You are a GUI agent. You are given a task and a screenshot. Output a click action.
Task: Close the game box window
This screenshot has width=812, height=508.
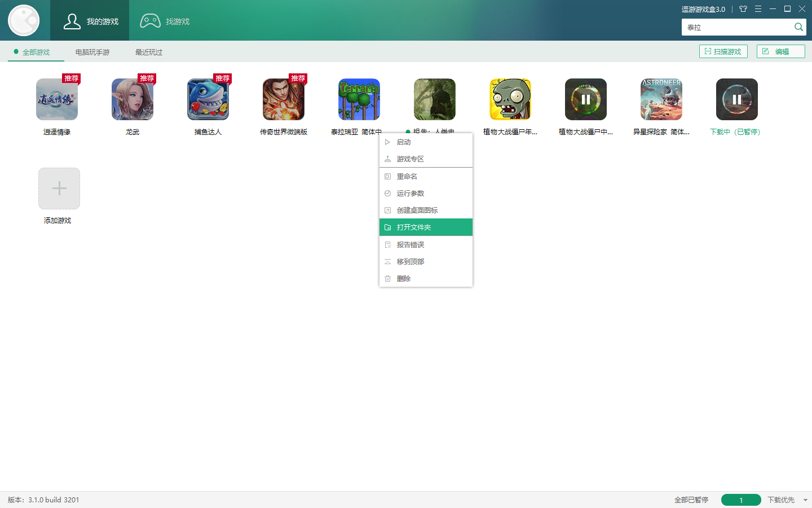[802, 9]
